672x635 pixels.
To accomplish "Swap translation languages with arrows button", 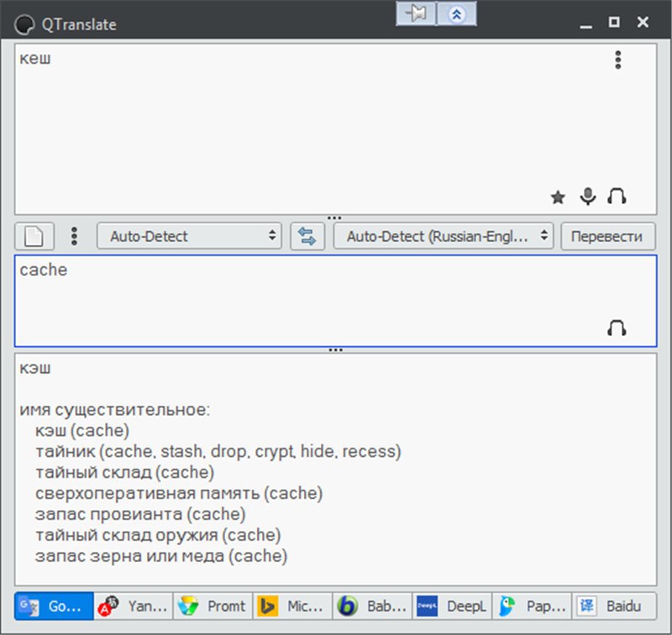I will click(307, 236).
